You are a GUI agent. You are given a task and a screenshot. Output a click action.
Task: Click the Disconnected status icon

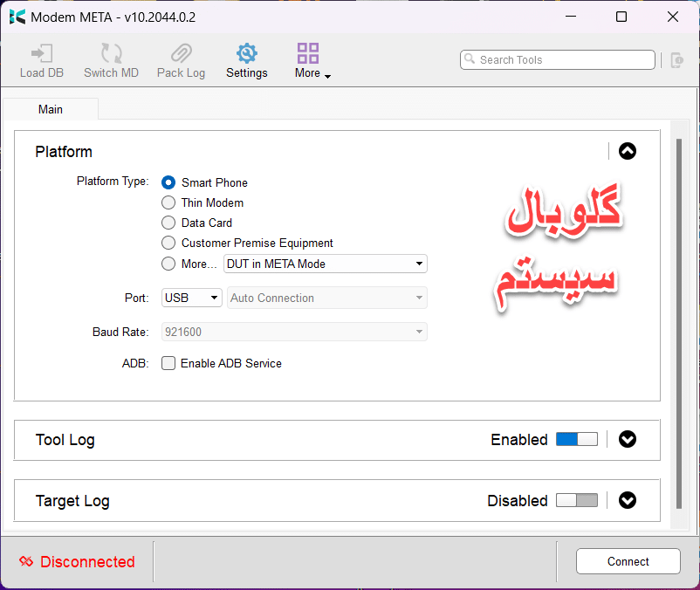26,561
